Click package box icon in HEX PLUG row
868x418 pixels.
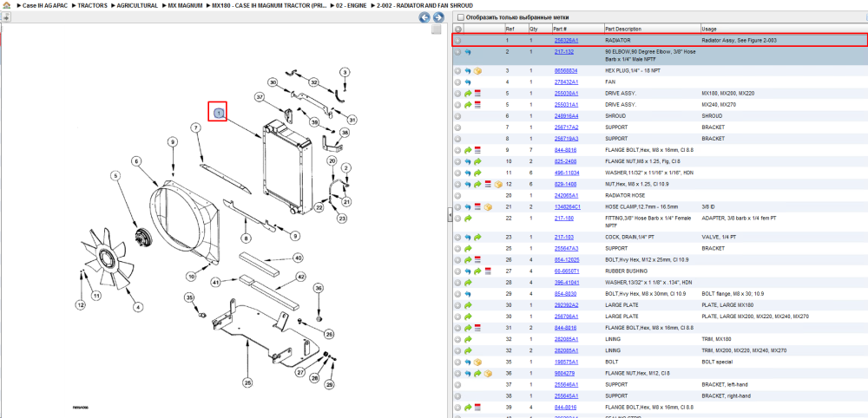tap(477, 71)
